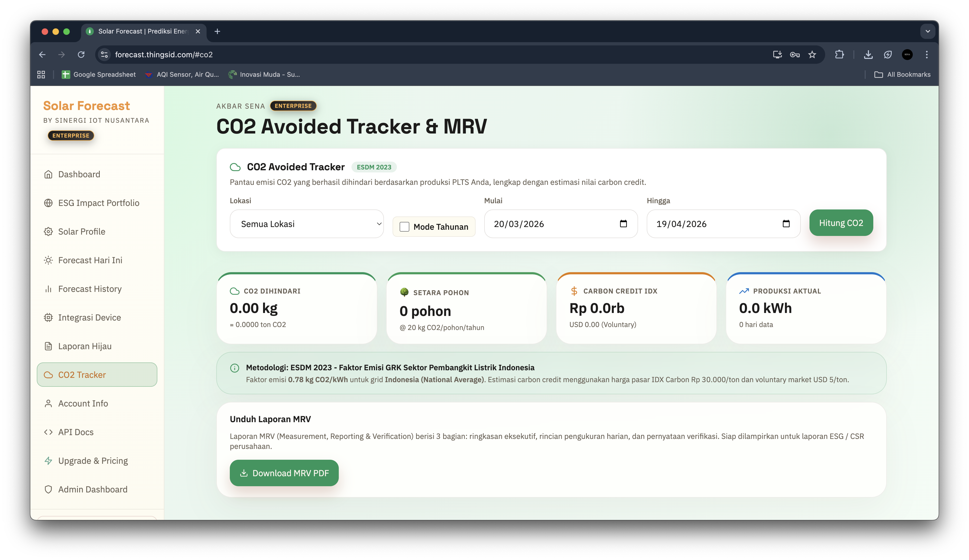Click the calendar icon in Hingga date field
The image size is (969, 560).
point(786,224)
